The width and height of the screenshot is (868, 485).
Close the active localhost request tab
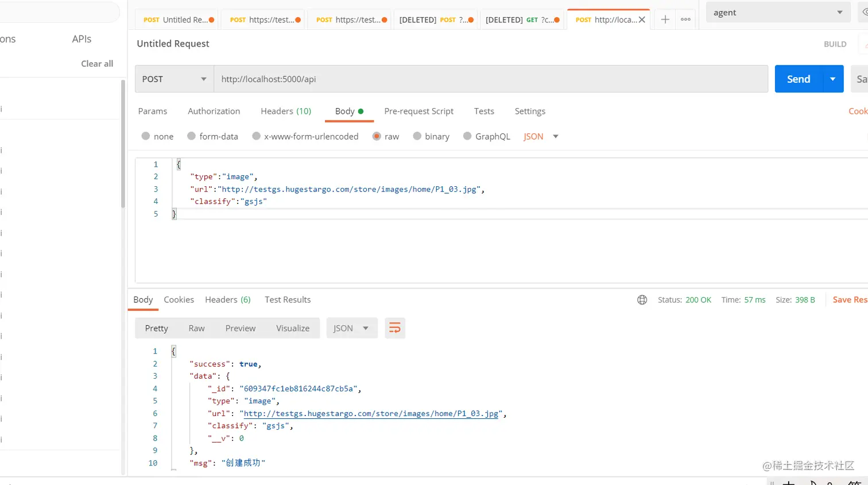tap(642, 20)
